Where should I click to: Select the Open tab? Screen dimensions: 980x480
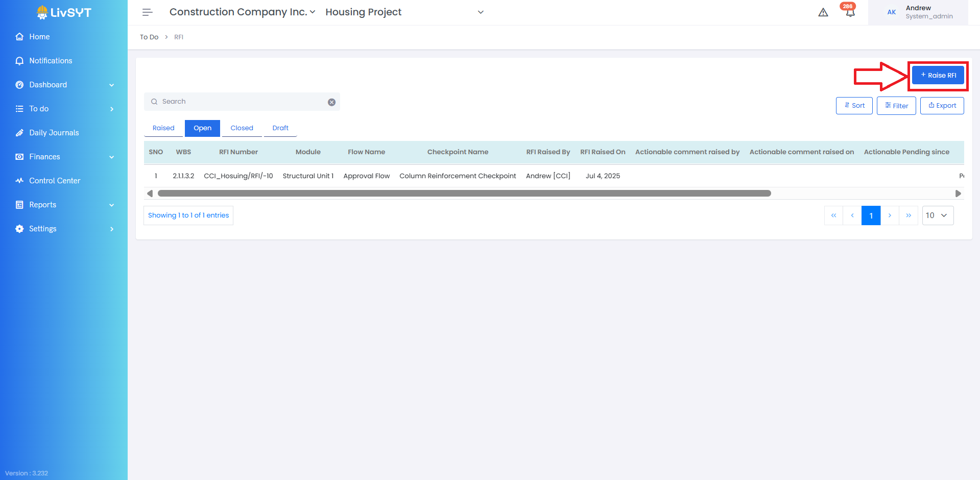[x=202, y=128]
